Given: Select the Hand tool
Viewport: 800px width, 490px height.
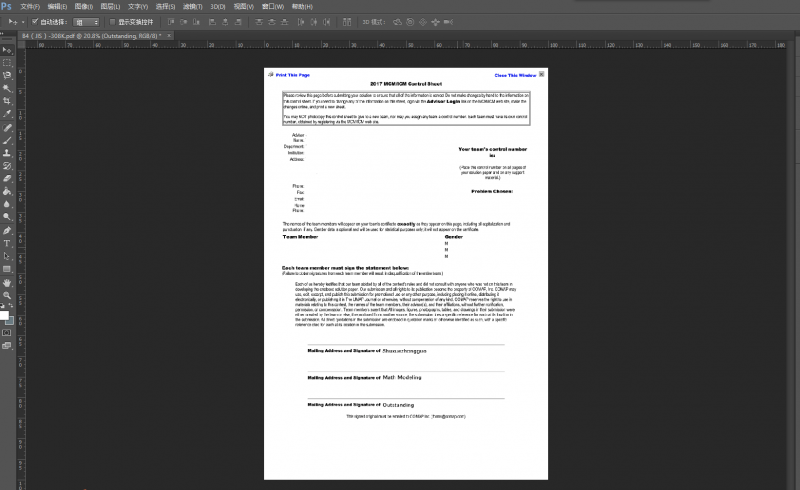Looking at the screenshot, I should click(x=7, y=282).
